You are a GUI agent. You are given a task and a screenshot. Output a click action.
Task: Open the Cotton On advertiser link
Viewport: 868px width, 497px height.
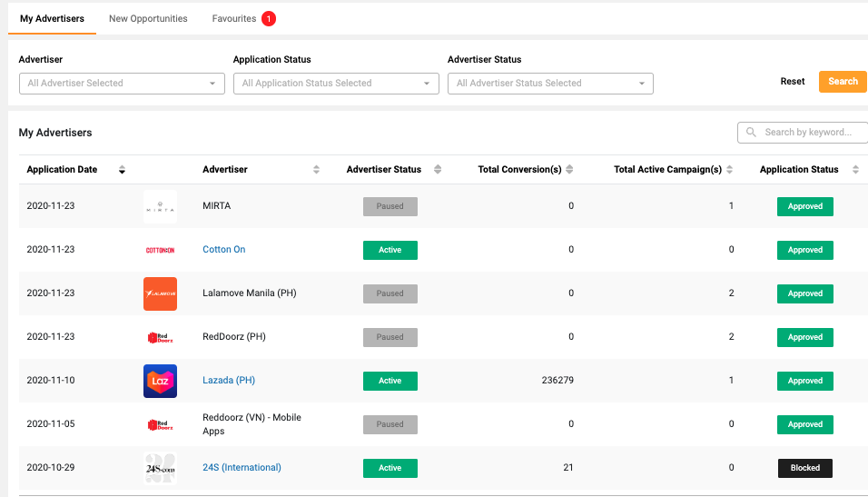pos(223,249)
